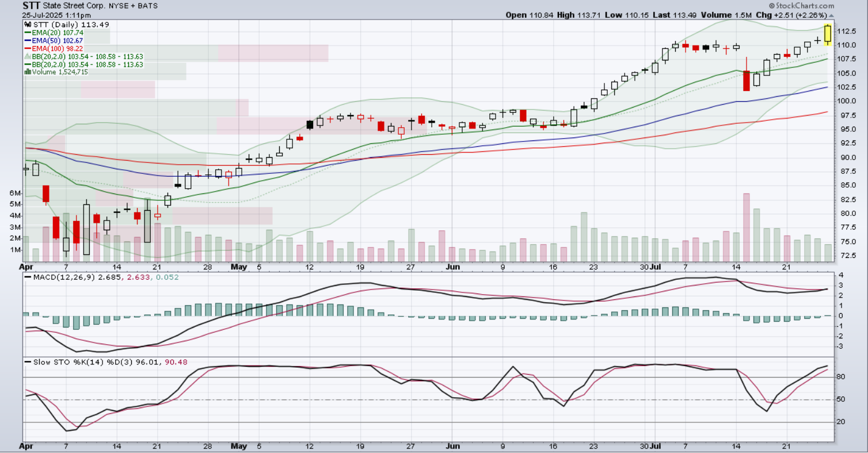Select the green line swatch beside EMA(20)
Viewport: 868px width, 453px height.
pyautogui.click(x=27, y=33)
